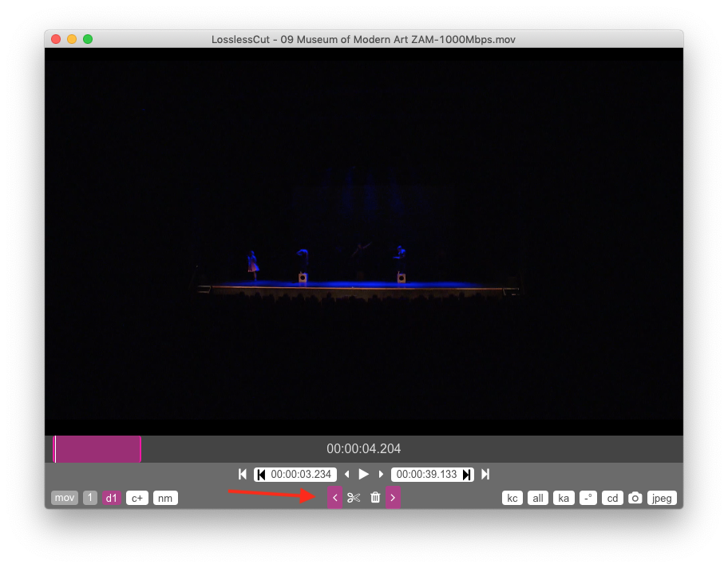This screenshot has width=728, height=568.
Task: Click the cd output directory button
Action: 612,498
